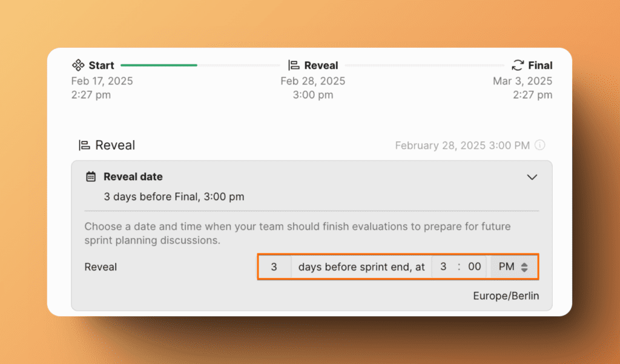
Task: Open the info tooltip next to the reveal timestamp
Action: coord(539,145)
